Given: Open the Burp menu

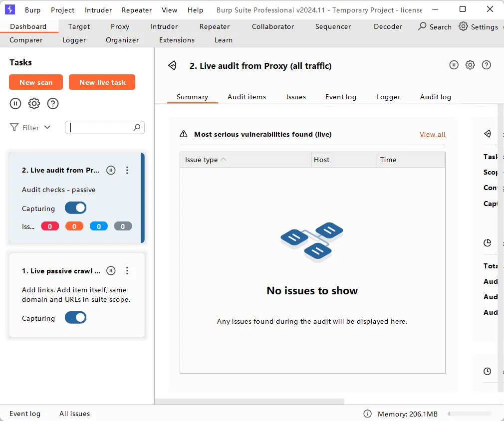Looking at the screenshot, I should point(32,10).
